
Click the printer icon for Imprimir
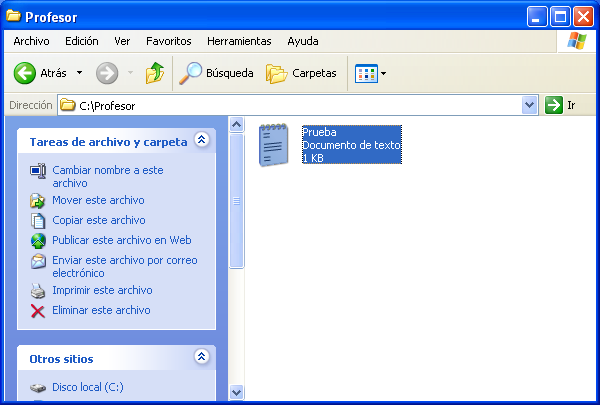click(x=38, y=290)
